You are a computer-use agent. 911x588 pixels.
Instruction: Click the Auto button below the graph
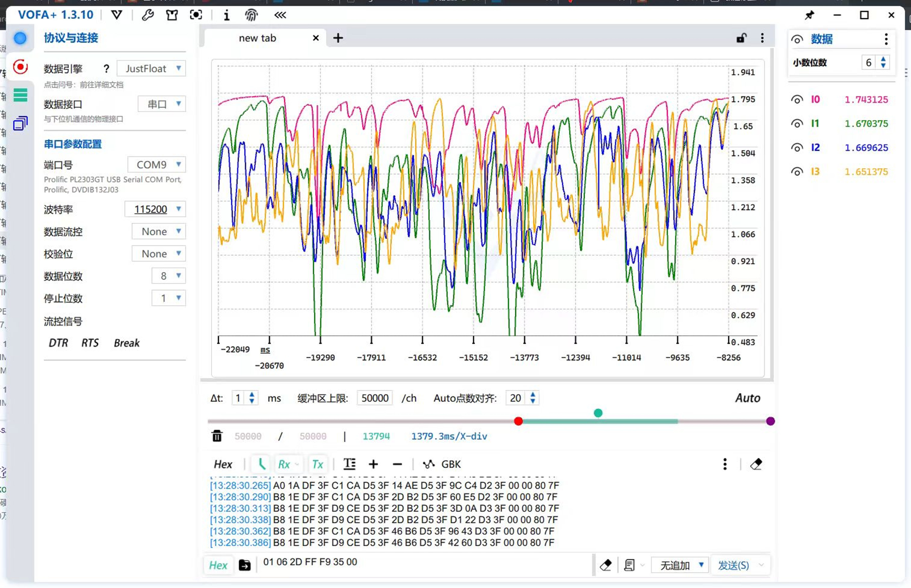[x=748, y=398]
